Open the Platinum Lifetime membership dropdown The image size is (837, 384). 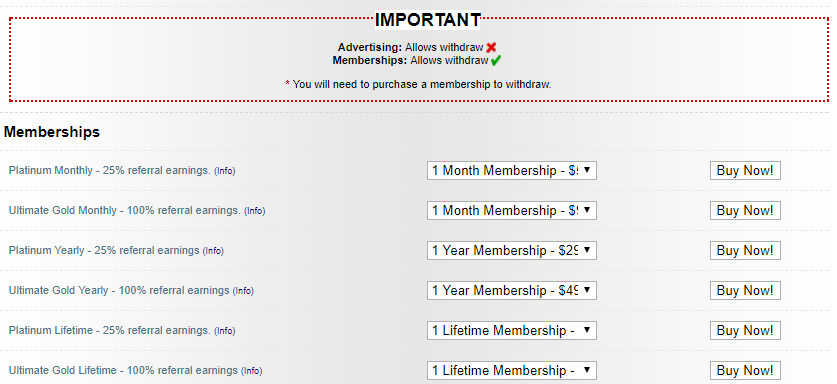click(511, 331)
